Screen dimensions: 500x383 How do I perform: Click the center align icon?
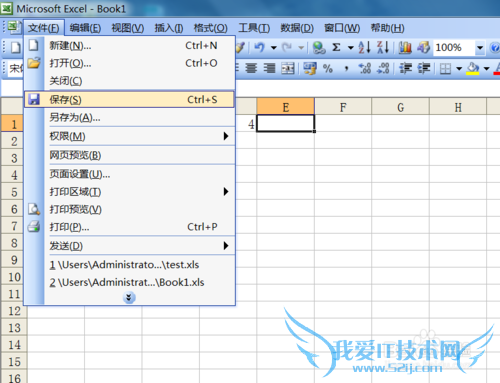251,68
